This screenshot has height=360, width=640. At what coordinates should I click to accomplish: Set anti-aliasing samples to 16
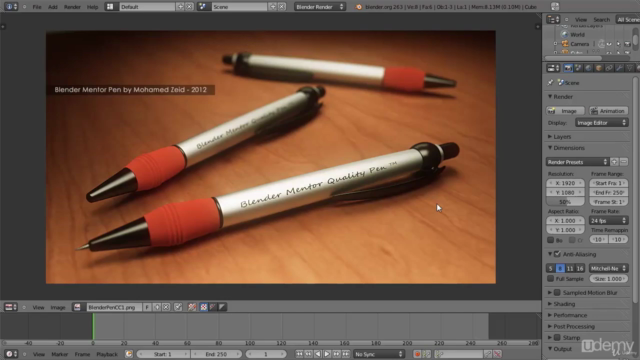[x=580, y=268]
